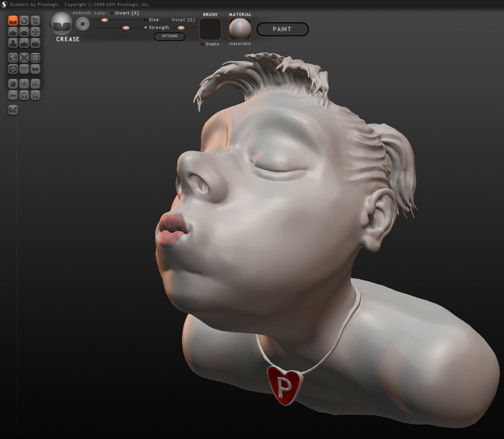Click the Subdivide All grid icon

pyautogui.click(x=36, y=58)
